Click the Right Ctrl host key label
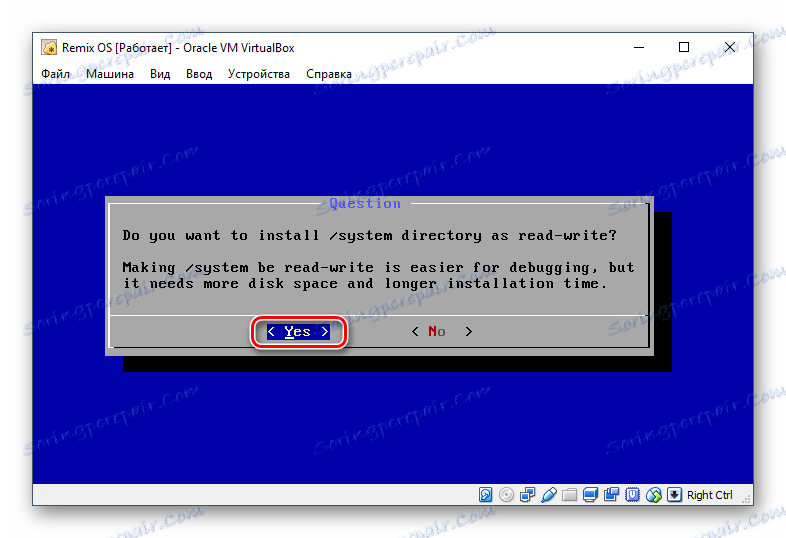Screen dimensions: 786x538 [x=709, y=495]
